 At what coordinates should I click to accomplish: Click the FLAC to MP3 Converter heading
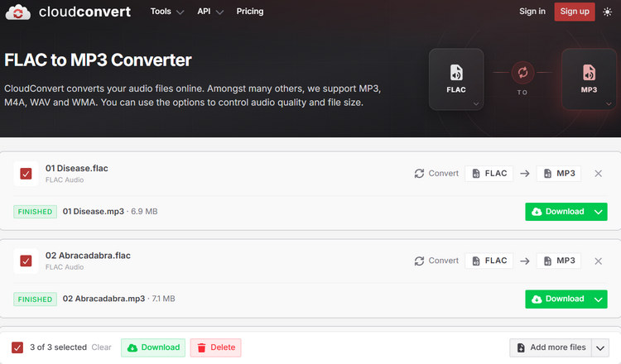coord(98,60)
